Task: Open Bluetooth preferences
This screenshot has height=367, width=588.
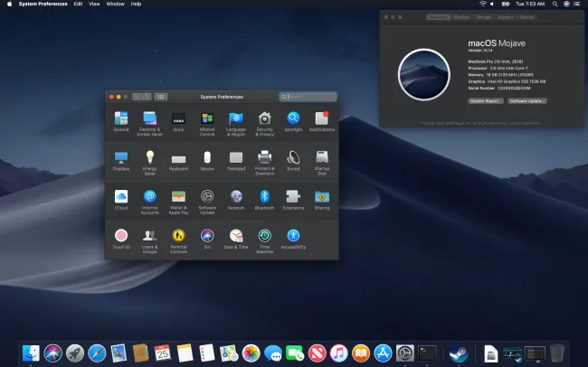Action: click(x=264, y=196)
